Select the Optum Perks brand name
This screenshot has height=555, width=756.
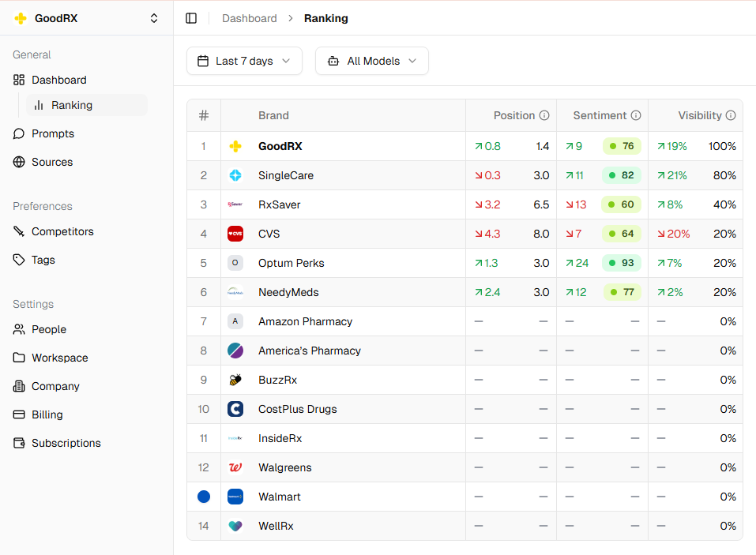(x=291, y=263)
